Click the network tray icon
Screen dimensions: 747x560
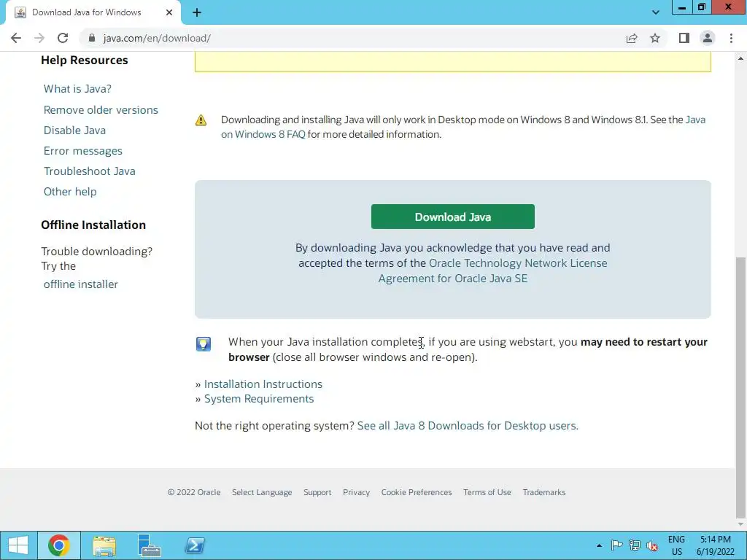[x=634, y=545]
